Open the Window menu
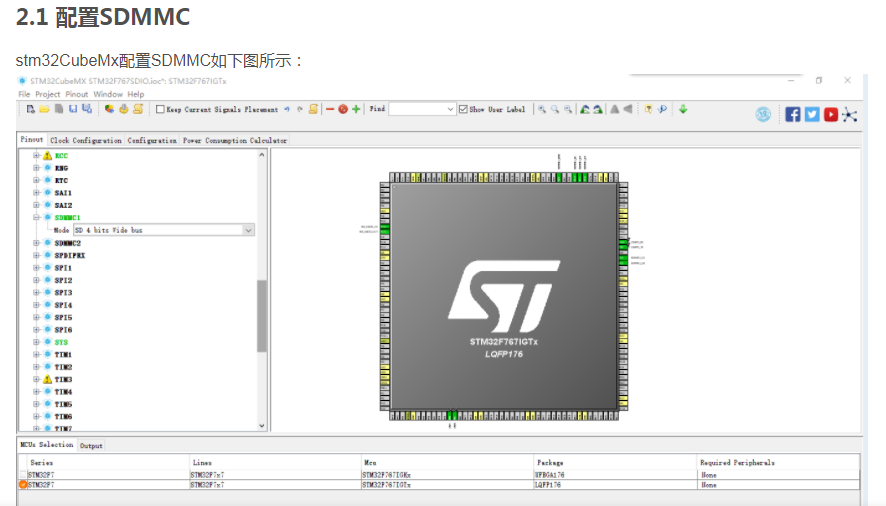 point(108,94)
